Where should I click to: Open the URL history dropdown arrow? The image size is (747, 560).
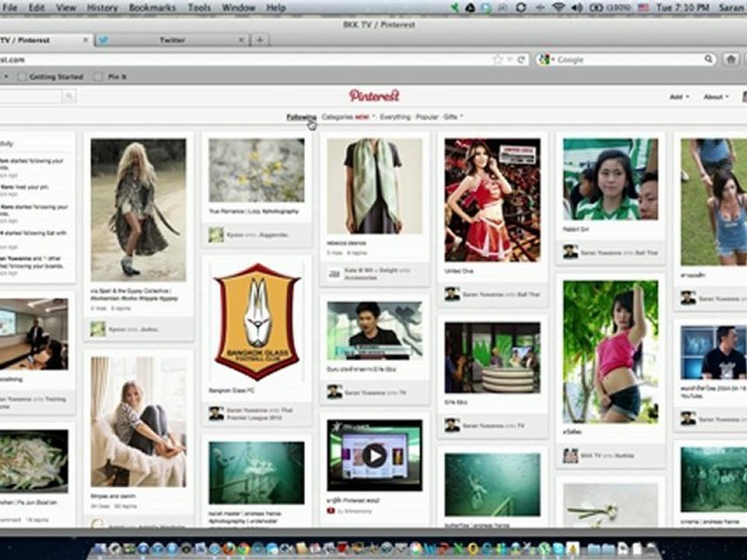(510, 60)
